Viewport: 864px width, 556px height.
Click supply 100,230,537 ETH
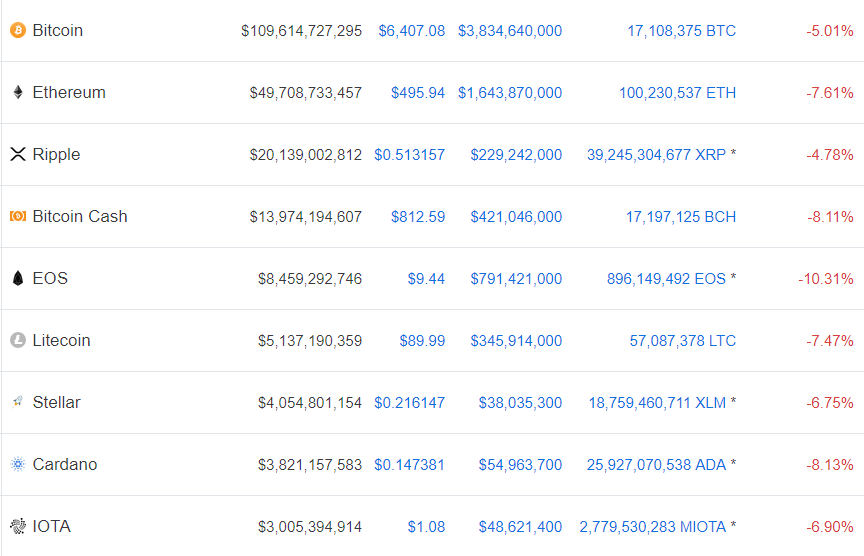pos(677,93)
